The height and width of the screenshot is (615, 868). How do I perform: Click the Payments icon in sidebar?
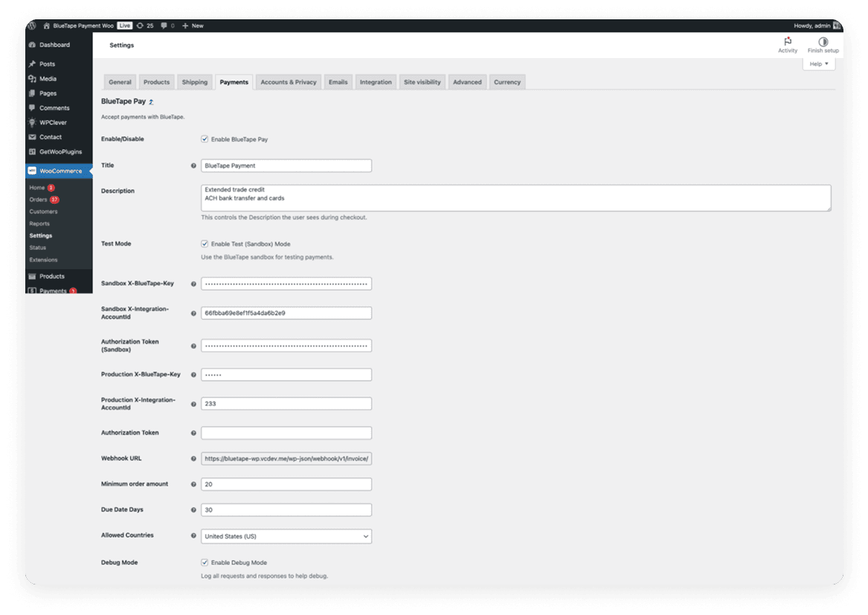point(32,291)
